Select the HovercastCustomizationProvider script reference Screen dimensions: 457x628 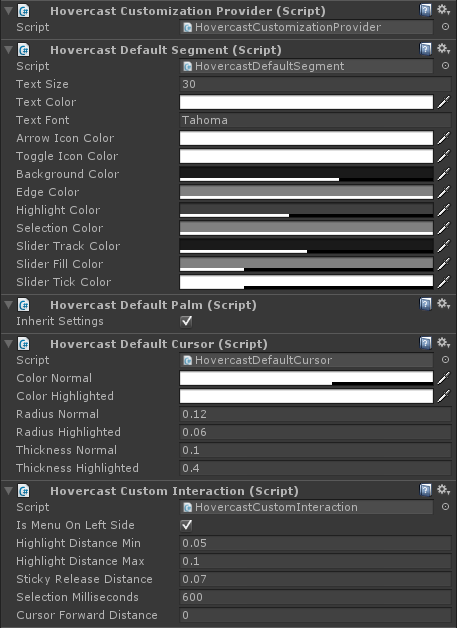[x=306, y=27]
